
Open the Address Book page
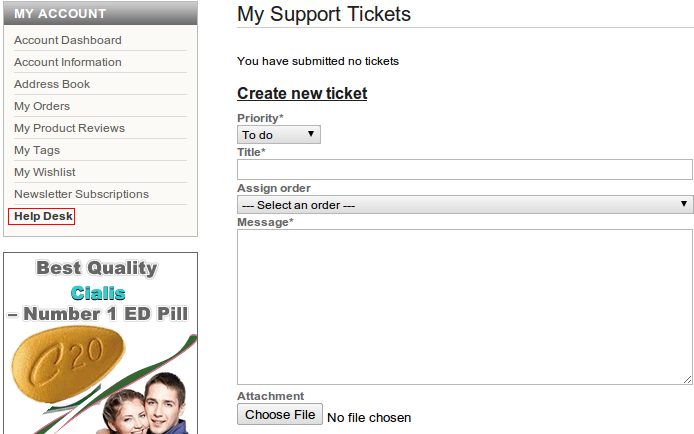(52, 84)
